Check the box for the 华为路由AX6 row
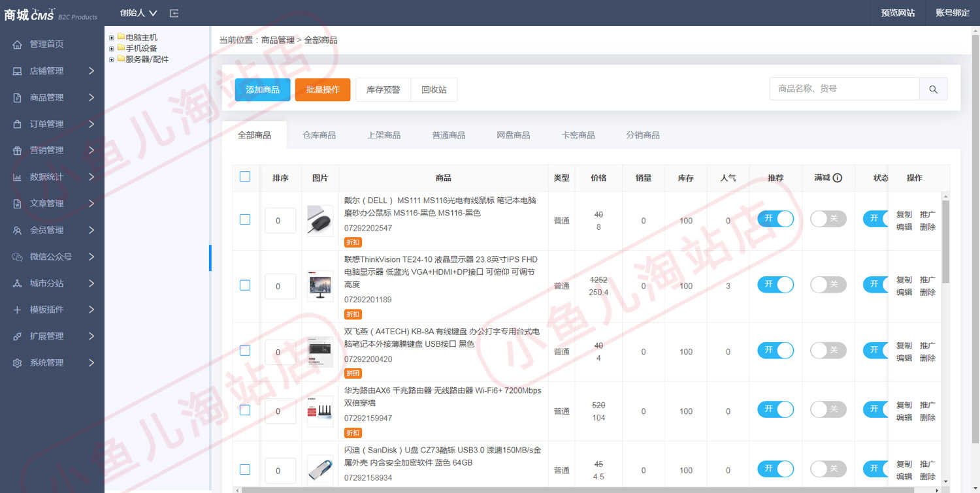This screenshot has width=980, height=493. tap(245, 410)
